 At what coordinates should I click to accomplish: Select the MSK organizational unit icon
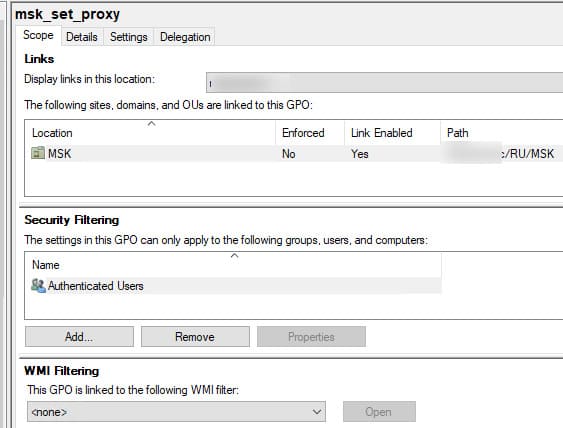(x=38, y=153)
